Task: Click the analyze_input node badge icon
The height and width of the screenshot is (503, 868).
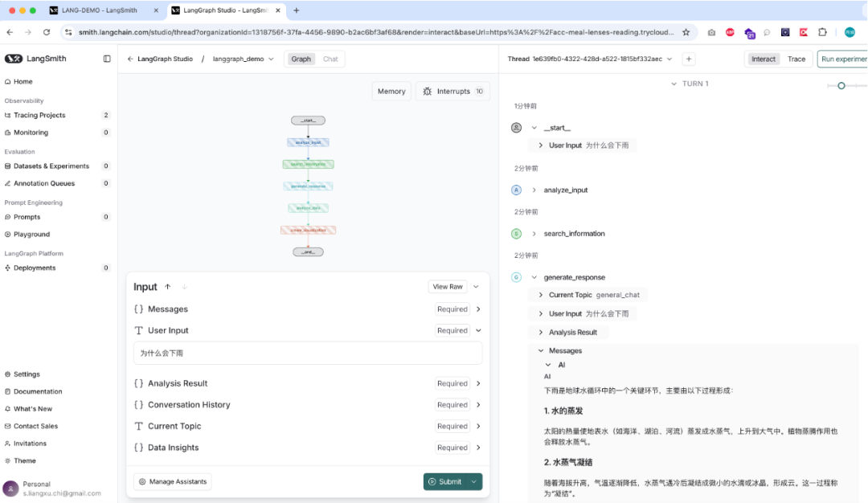Action: pos(516,190)
